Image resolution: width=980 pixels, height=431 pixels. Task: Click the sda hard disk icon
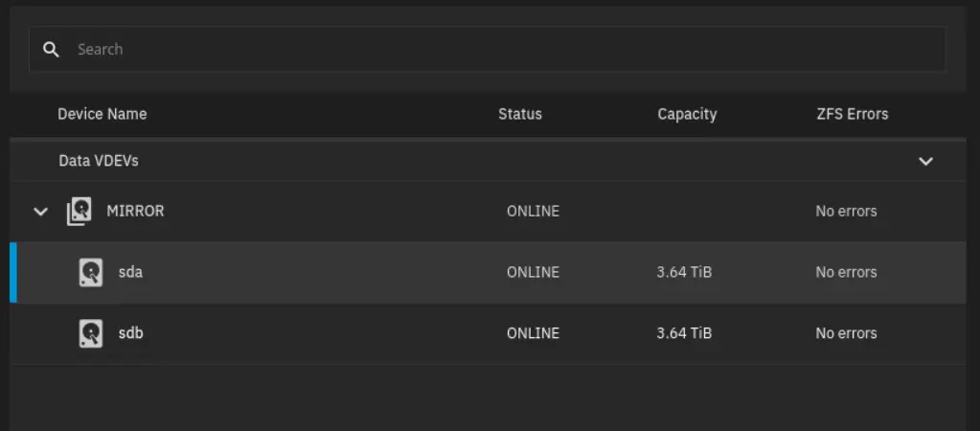(x=91, y=272)
